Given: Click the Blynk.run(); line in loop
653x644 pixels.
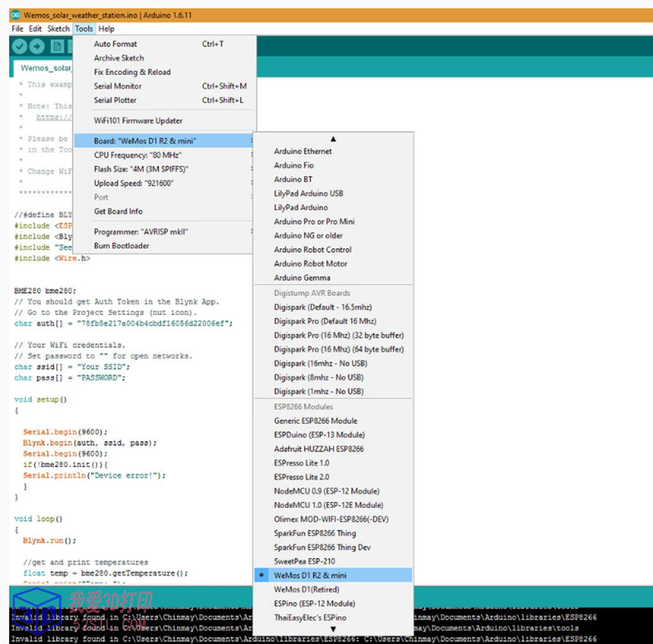Looking at the screenshot, I should [x=50, y=540].
